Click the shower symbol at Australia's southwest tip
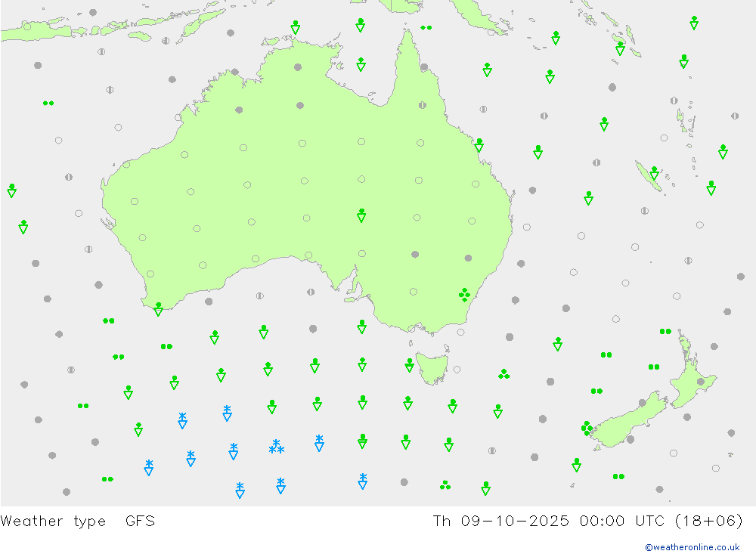756x554 pixels. (158, 310)
